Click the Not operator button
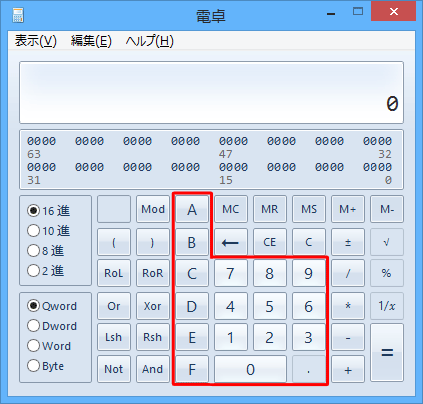This screenshot has width=423, height=404. (x=114, y=369)
